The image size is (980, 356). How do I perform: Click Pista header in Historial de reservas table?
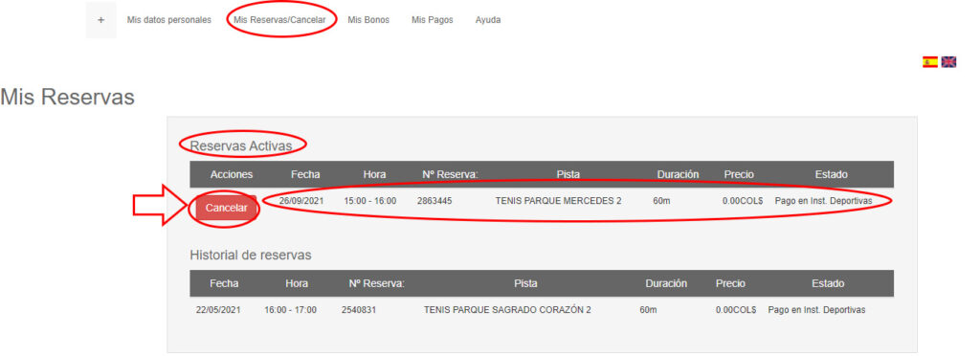(x=525, y=283)
